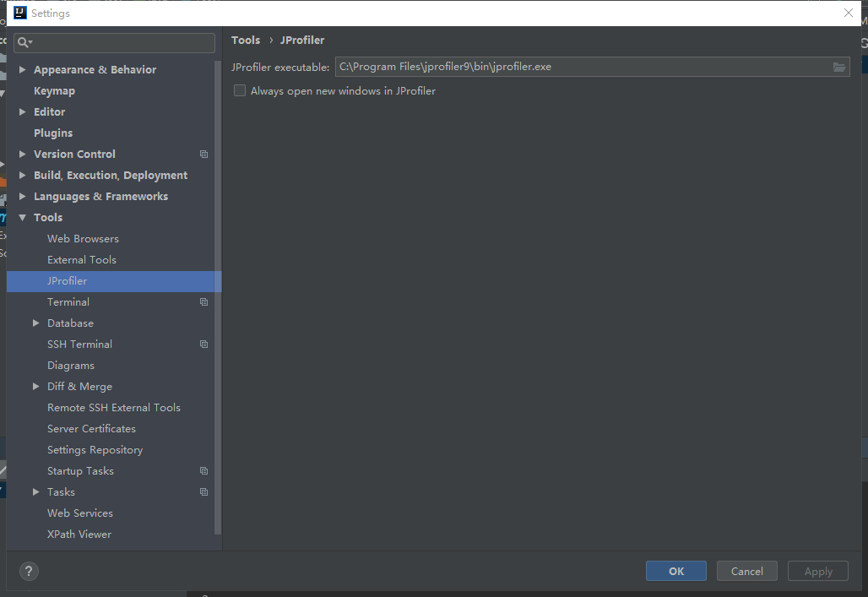This screenshot has width=868, height=597.
Task: Open Terminal settings page
Action: [68, 301]
